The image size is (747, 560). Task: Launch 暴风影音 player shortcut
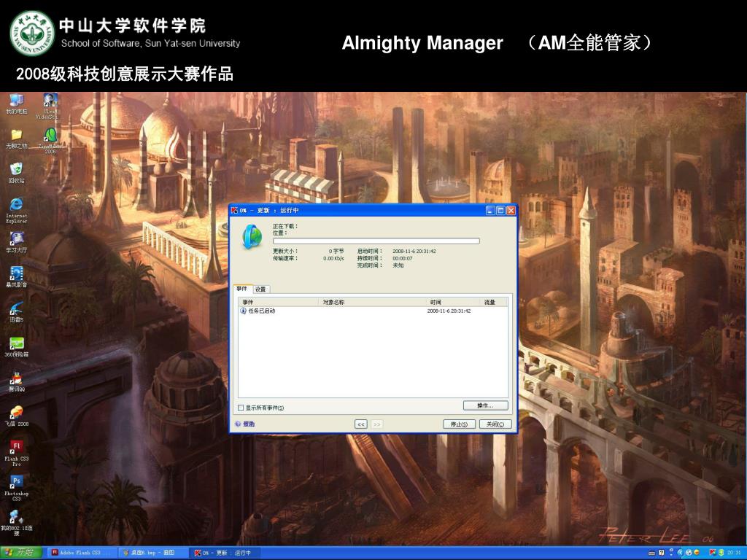[16, 277]
